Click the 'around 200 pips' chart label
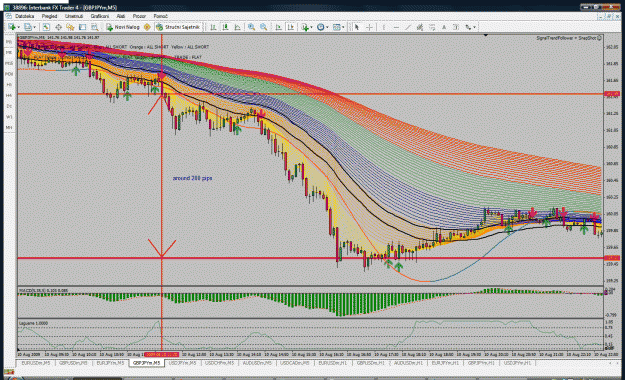The width and height of the screenshot is (625, 380). point(193,178)
